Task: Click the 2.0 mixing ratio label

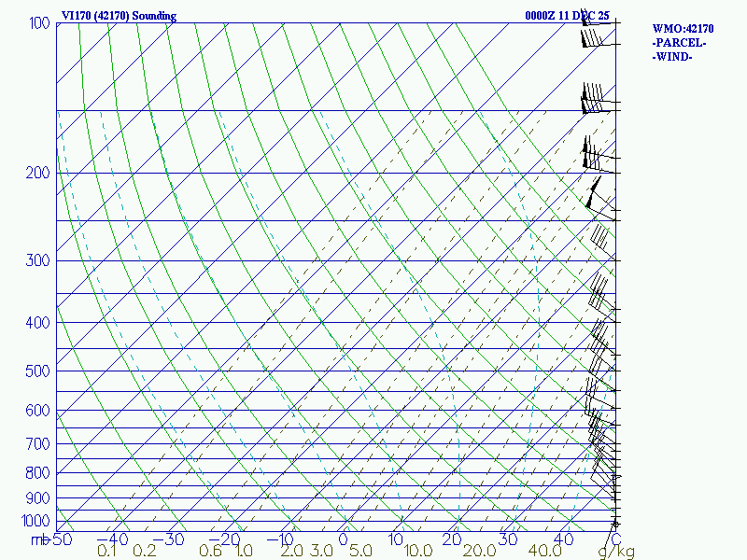Action: pyautogui.click(x=291, y=551)
